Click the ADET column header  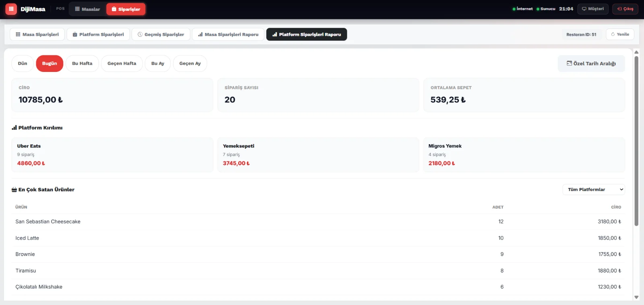tap(498, 207)
